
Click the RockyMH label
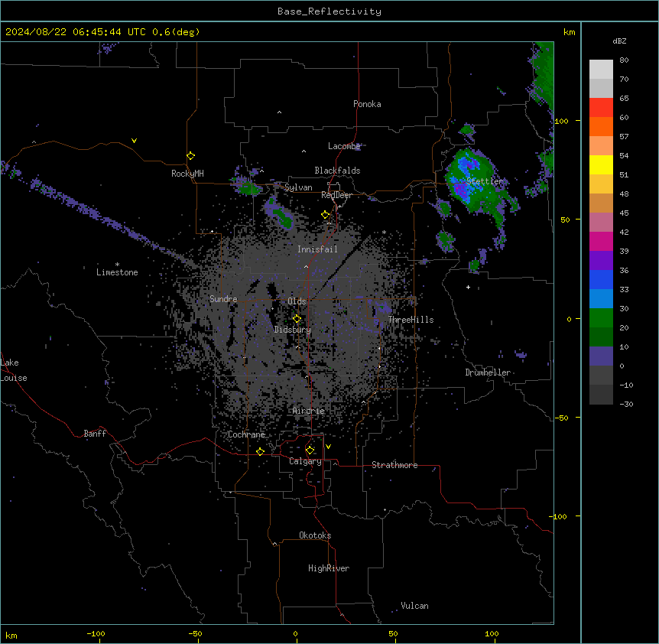tap(187, 174)
